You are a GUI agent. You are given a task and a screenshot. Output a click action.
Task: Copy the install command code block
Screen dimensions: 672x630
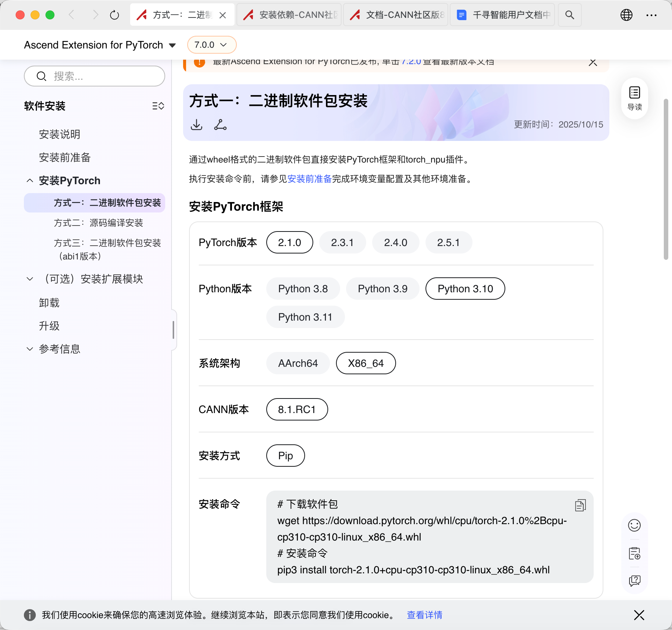coord(580,505)
